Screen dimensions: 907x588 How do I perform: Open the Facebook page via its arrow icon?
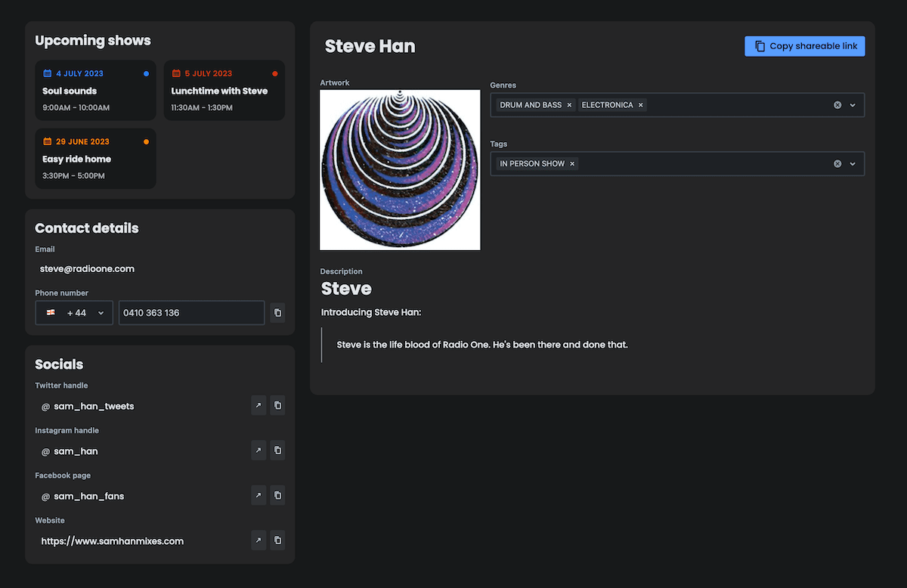point(258,495)
